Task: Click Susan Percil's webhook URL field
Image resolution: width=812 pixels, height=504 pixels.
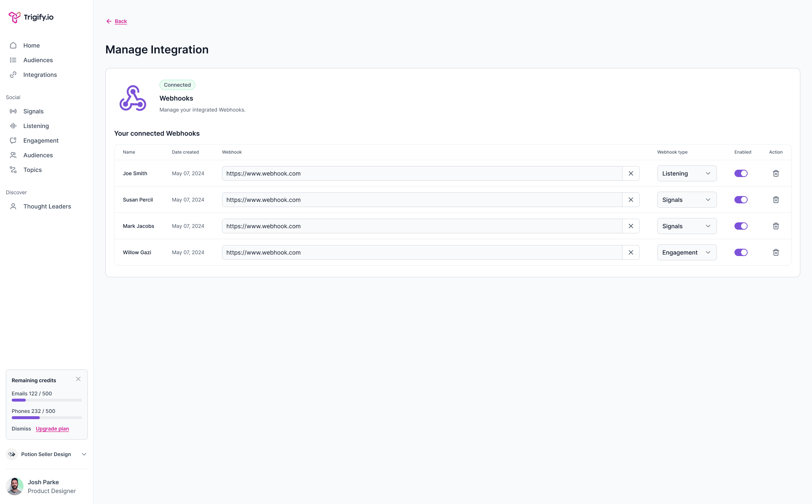Action: coord(422,200)
